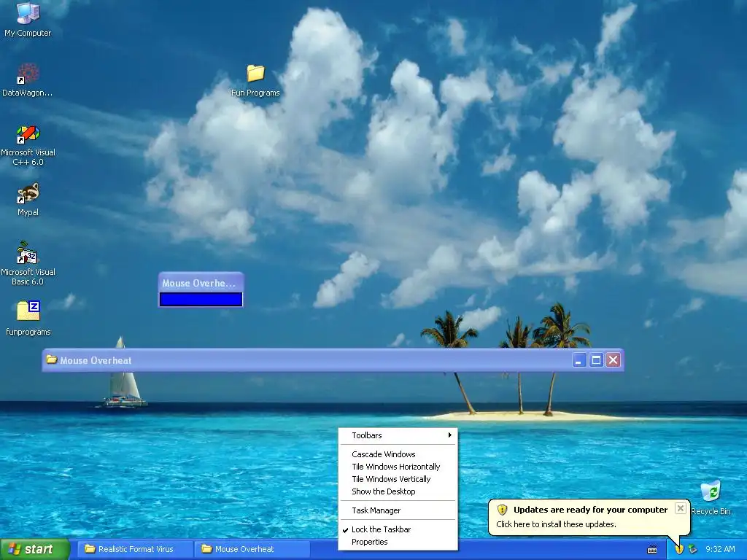The image size is (747, 560).
Task: Switch to Realistic Format Virus taskbar button
Action: [x=135, y=549]
